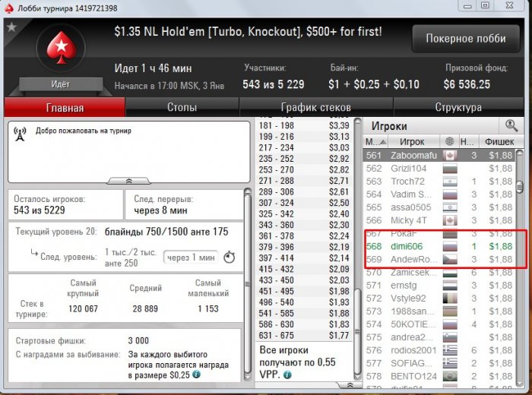Click the broadcast antenna icon in welcome box

[x=20, y=134]
